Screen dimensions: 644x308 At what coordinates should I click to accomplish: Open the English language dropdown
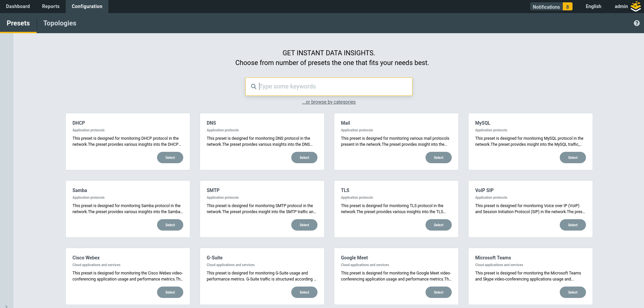pos(593,6)
